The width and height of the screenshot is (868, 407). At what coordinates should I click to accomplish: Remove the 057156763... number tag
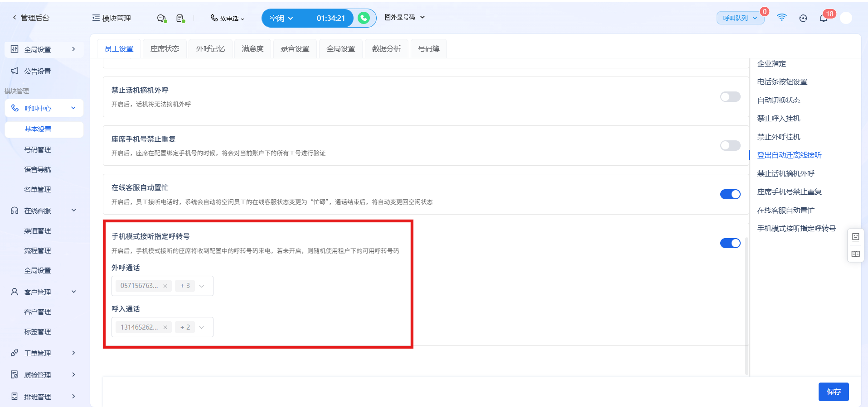click(165, 286)
